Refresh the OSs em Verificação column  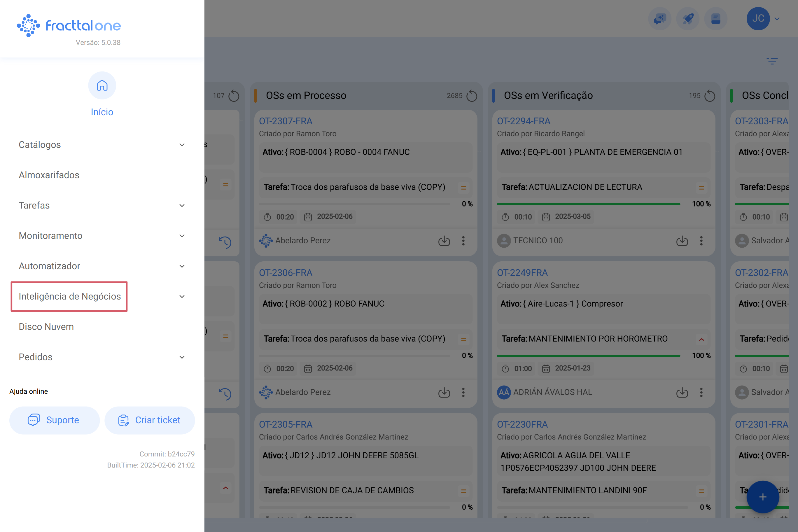709,96
